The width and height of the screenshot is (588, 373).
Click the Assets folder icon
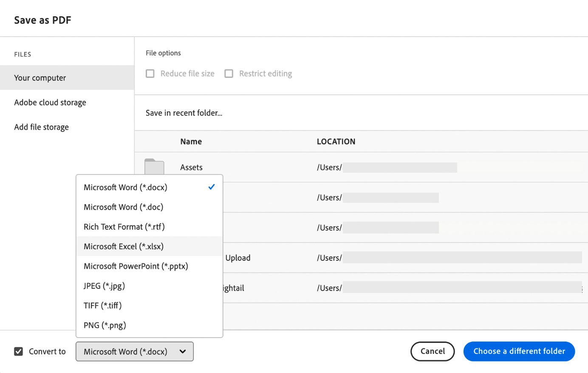154,166
